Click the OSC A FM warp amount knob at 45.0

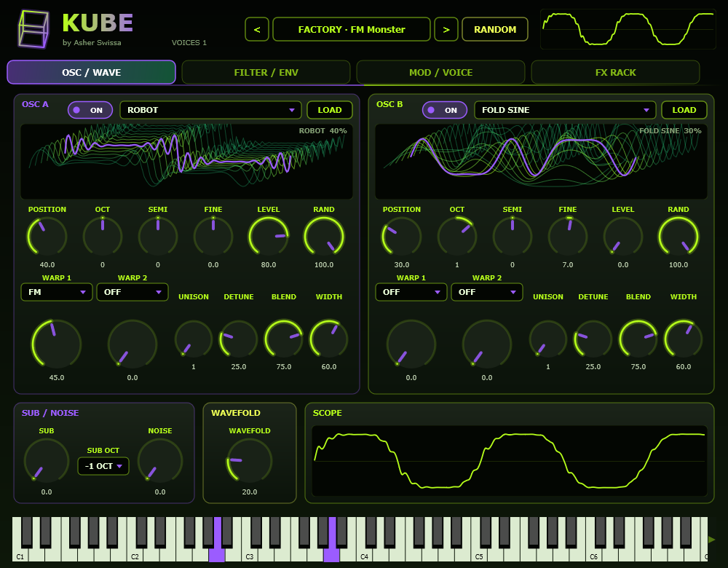tap(57, 344)
